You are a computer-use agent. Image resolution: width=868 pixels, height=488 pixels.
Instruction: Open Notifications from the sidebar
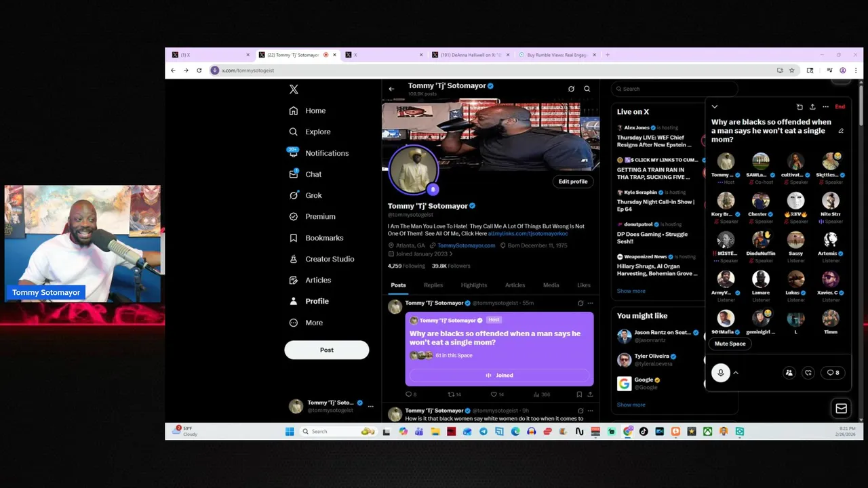coord(319,153)
